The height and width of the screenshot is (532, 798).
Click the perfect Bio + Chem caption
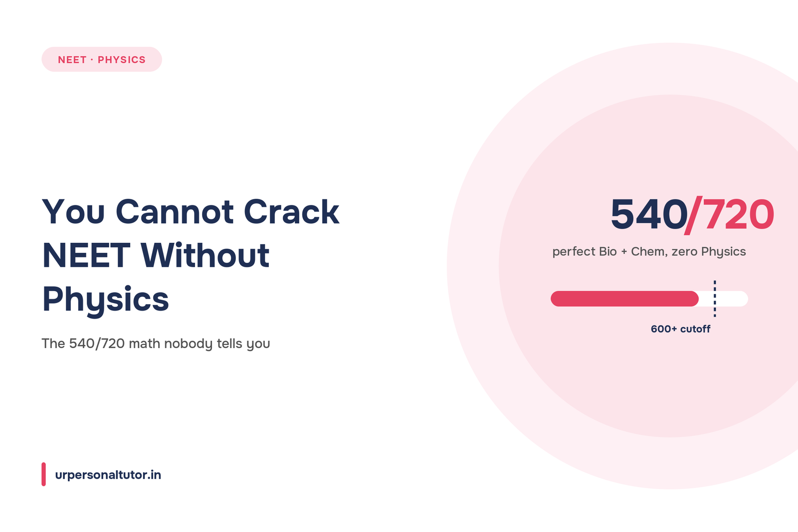click(x=649, y=252)
